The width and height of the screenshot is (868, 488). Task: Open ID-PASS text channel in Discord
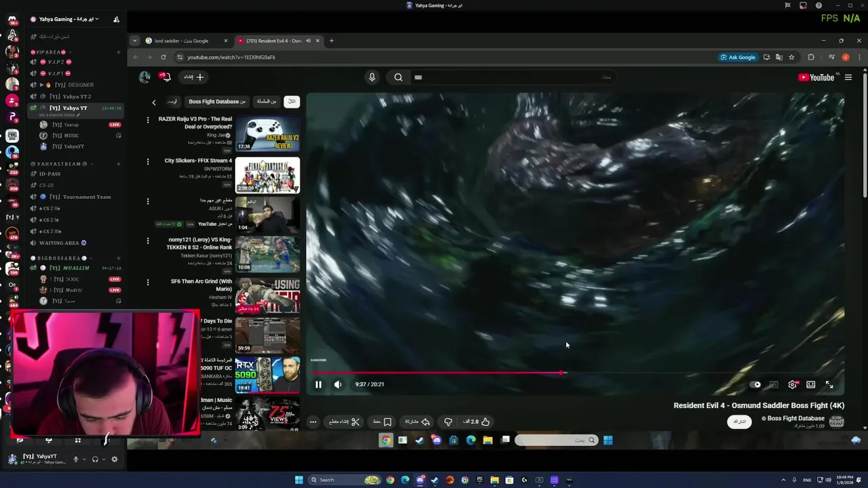click(77, 174)
